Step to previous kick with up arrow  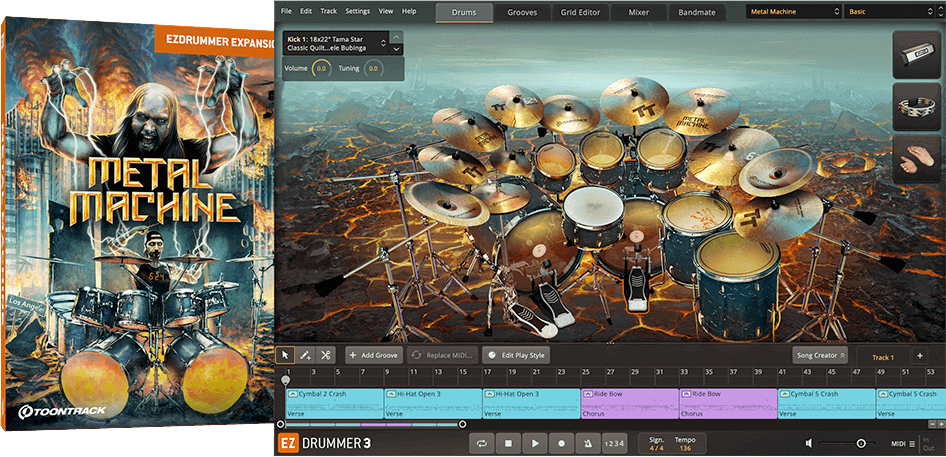click(396, 37)
